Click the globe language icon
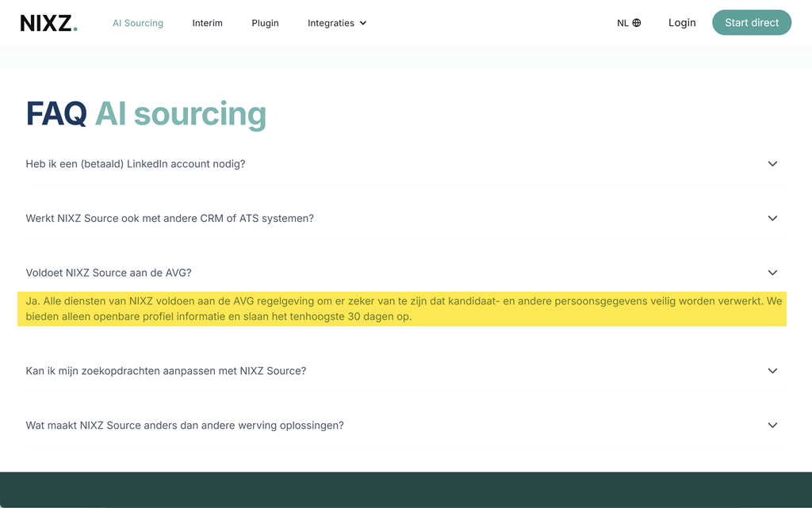Image resolution: width=812 pixels, height=508 pixels. pos(637,23)
